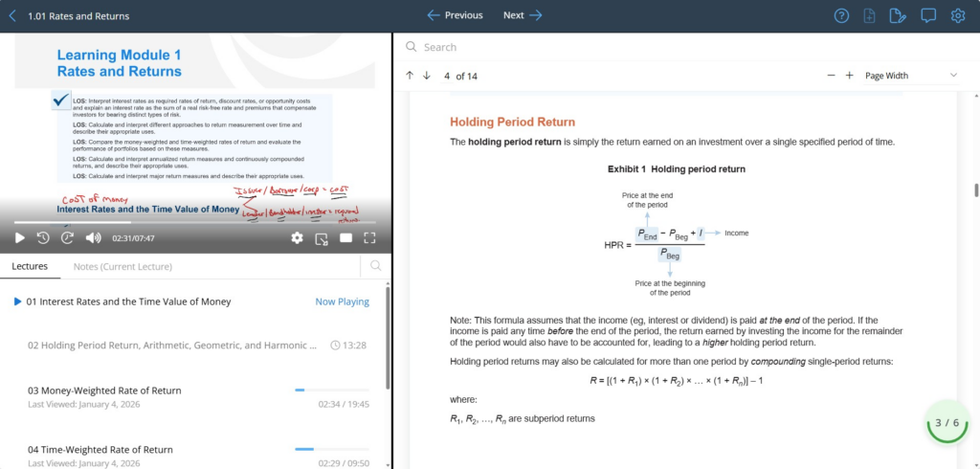The image size is (980, 469).
Task: Enter fullscreen video mode
Action: (x=369, y=237)
